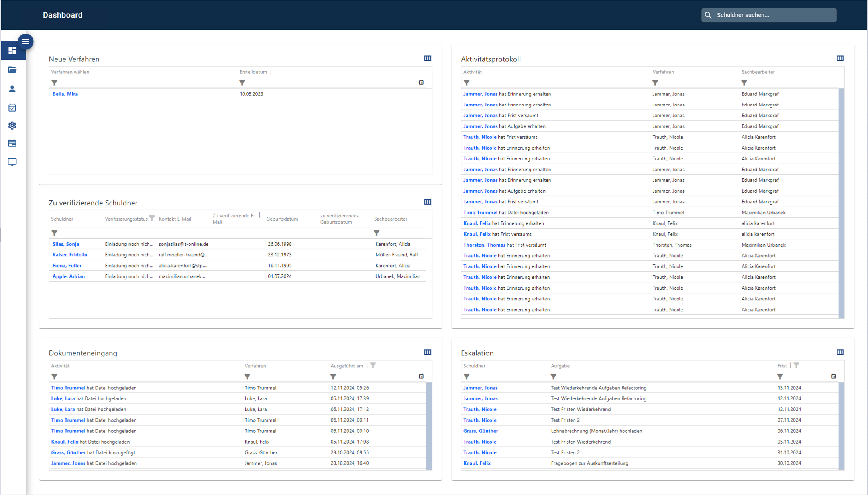868x495 pixels.
Task: Open Grass, Günther in Eskalation
Action: point(481,431)
